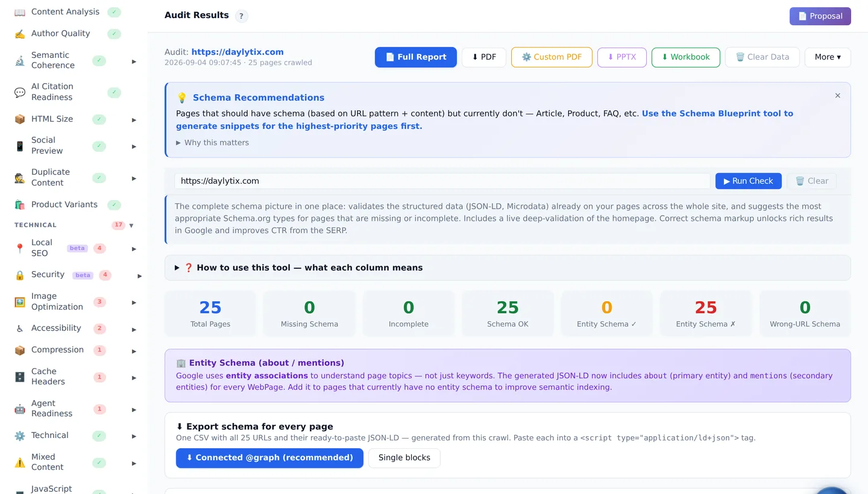Viewport: 868px width, 494px height.
Task: Click the TECHNICAL section count badge 17
Action: [x=118, y=225]
